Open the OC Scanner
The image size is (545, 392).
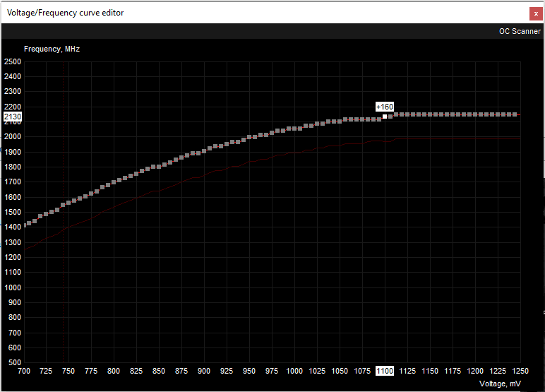520,31
